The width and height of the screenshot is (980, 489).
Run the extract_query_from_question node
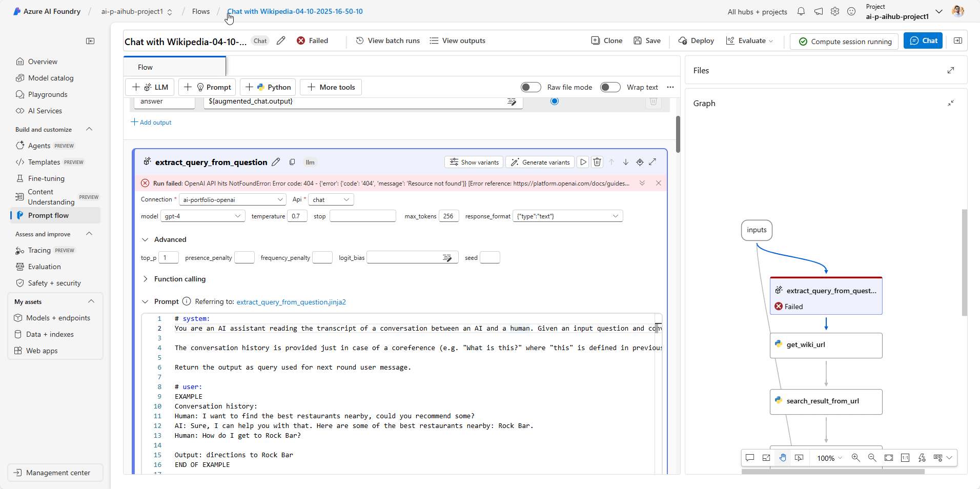tap(583, 162)
